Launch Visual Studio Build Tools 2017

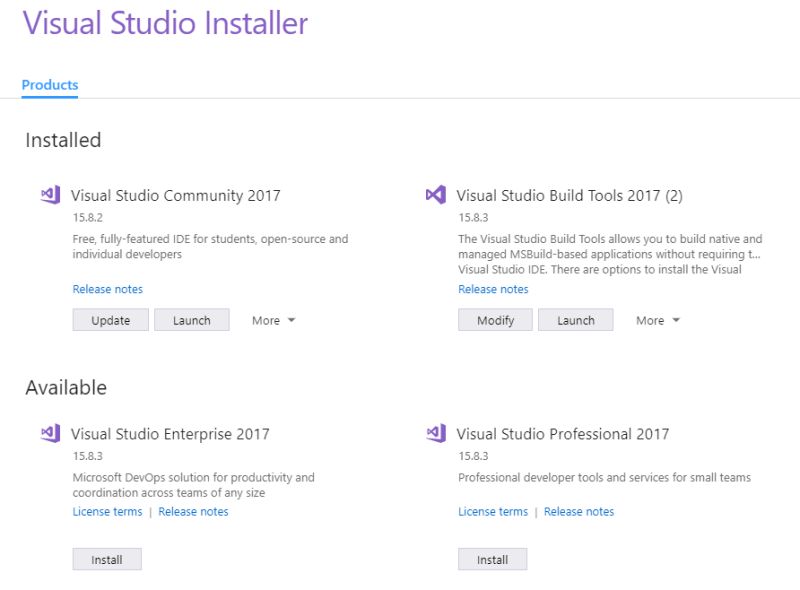point(576,320)
